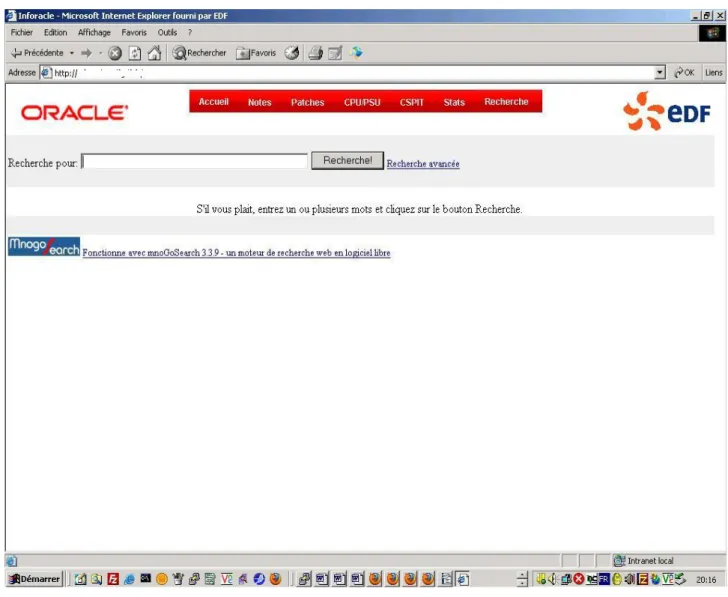Click the Recherche! submit button
The image size is (728, 597).
(347, 161)
